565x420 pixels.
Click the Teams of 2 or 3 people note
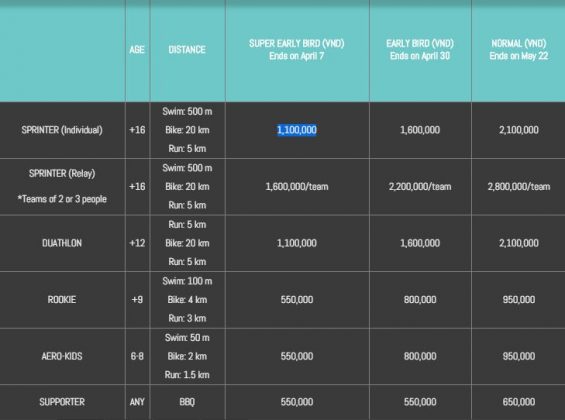point(62,199)
